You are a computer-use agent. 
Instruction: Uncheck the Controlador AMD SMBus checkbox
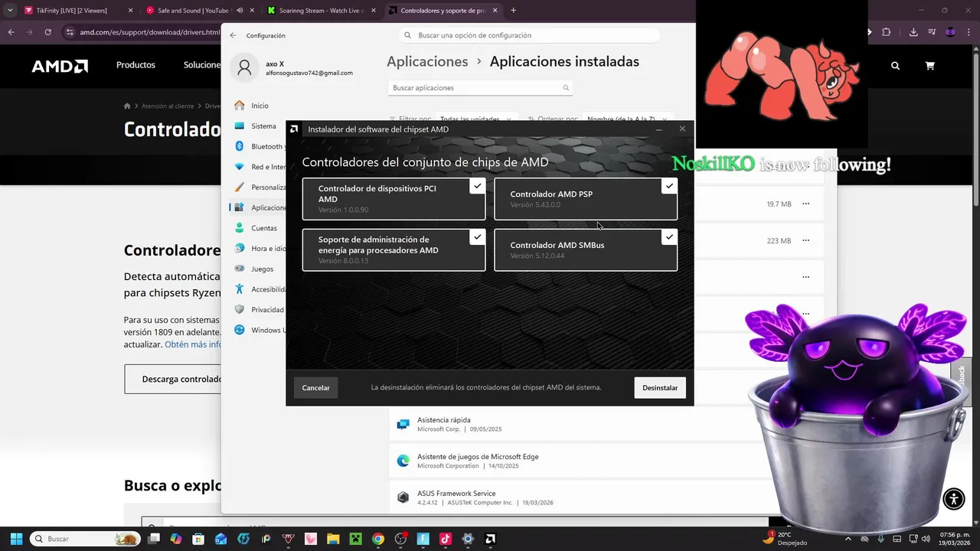click(669, 237)
